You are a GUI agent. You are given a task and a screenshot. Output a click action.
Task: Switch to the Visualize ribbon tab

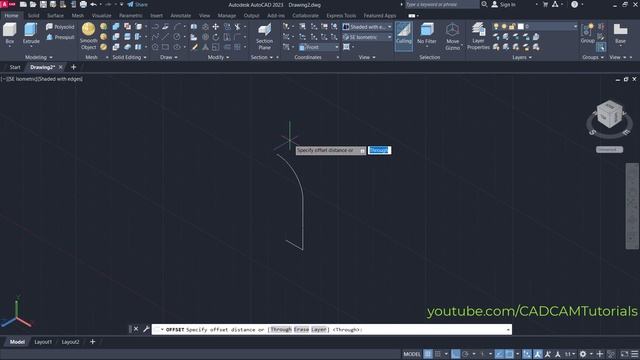101,16
